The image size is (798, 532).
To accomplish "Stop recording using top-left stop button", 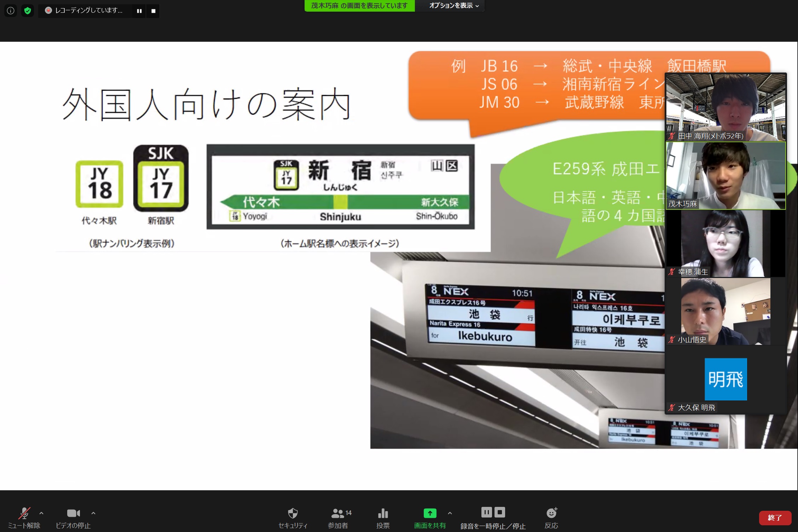I will point(153,11).
